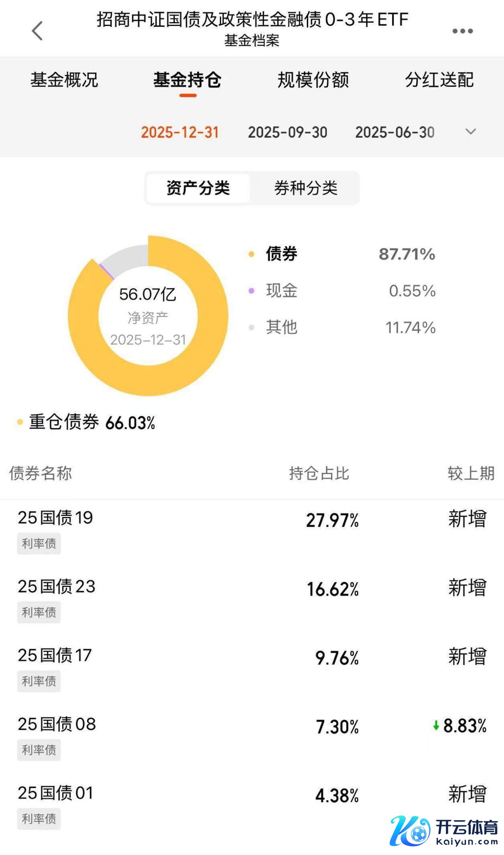Select the 2025-09-30 report date
This screenshot has height=855, width=504.
point(287,132)
